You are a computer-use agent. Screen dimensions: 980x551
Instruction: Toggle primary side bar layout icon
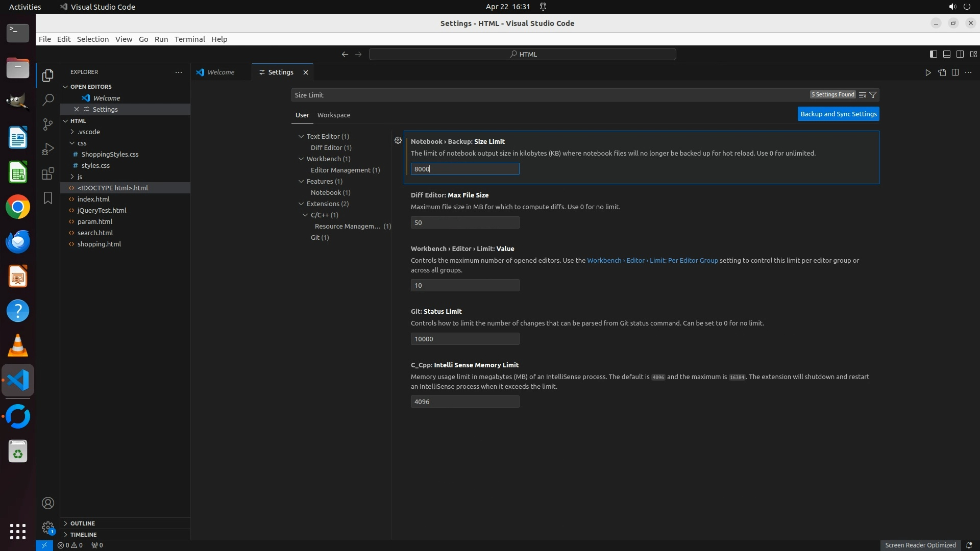(933, 54)
